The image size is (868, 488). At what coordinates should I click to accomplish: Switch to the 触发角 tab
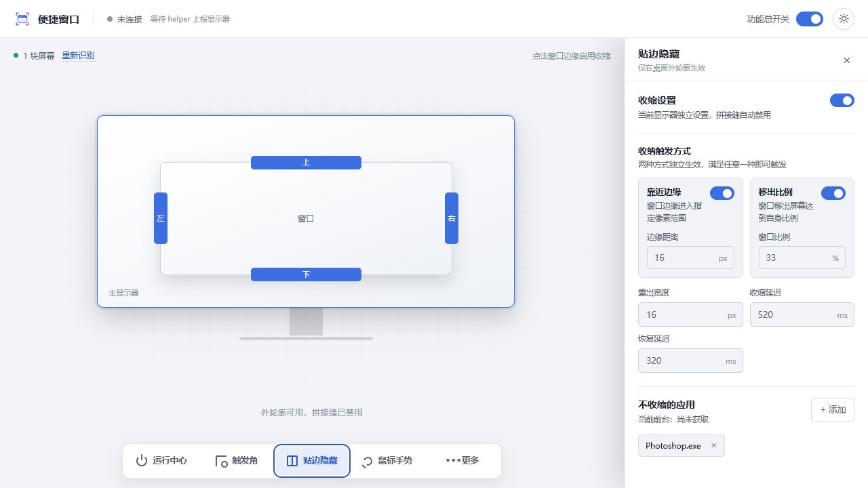pyautogui.click(x=236, y=461)
